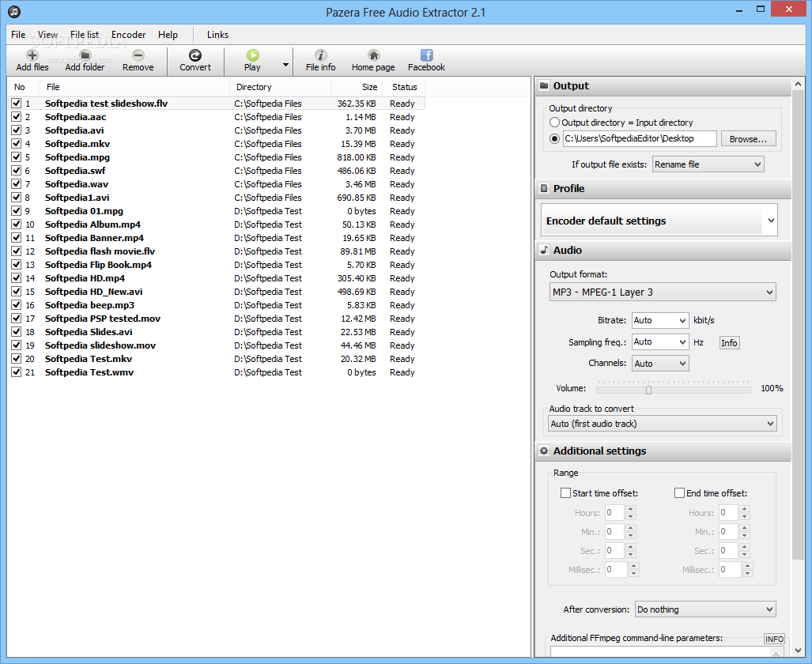
Task: Sort list by the Status column header
Action: click(404, 87)
